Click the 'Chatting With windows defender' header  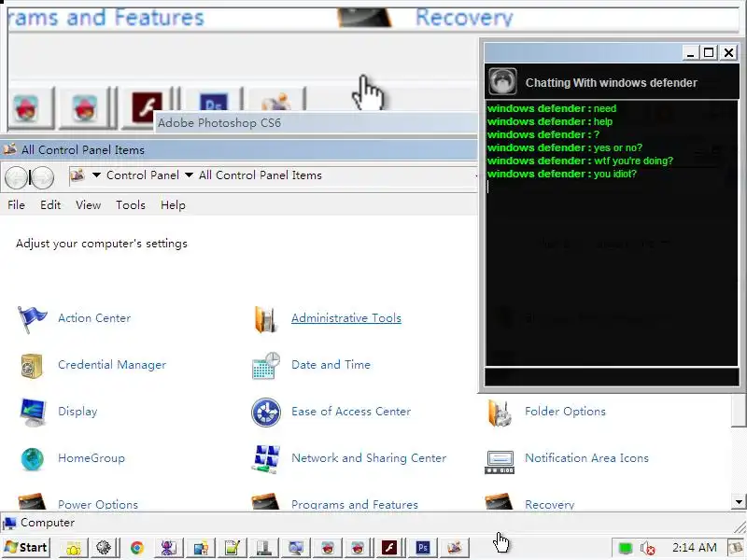pos(612,83)
